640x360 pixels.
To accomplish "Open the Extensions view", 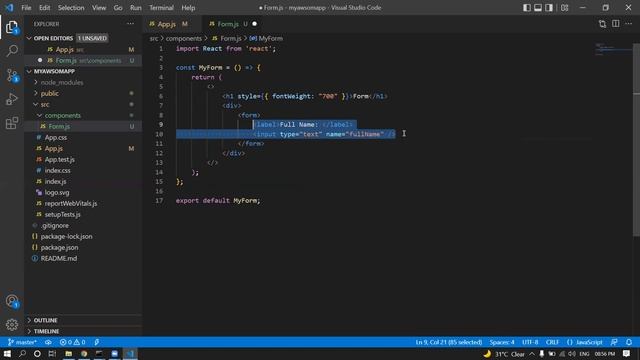I will tap(12, 123).
